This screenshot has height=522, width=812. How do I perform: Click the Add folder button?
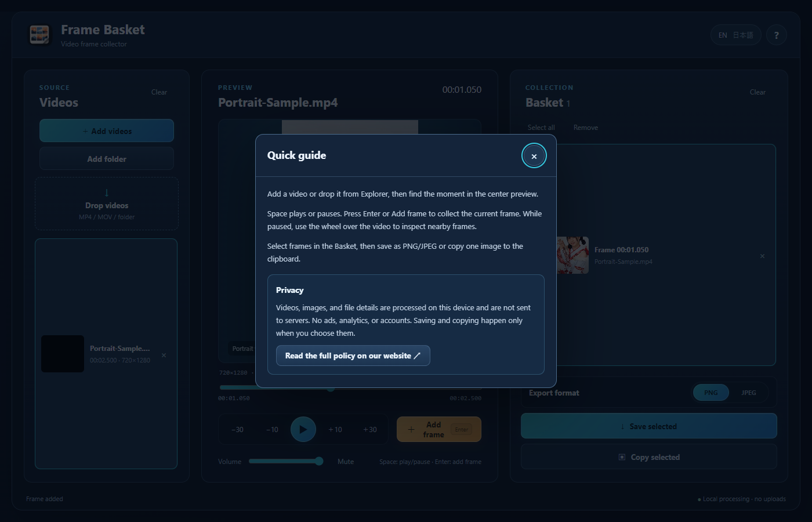(107, 158)
